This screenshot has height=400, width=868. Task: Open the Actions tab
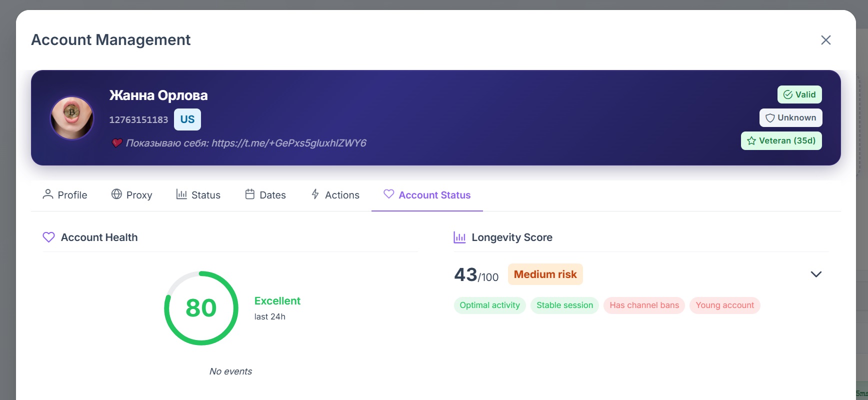coord(335,195)
